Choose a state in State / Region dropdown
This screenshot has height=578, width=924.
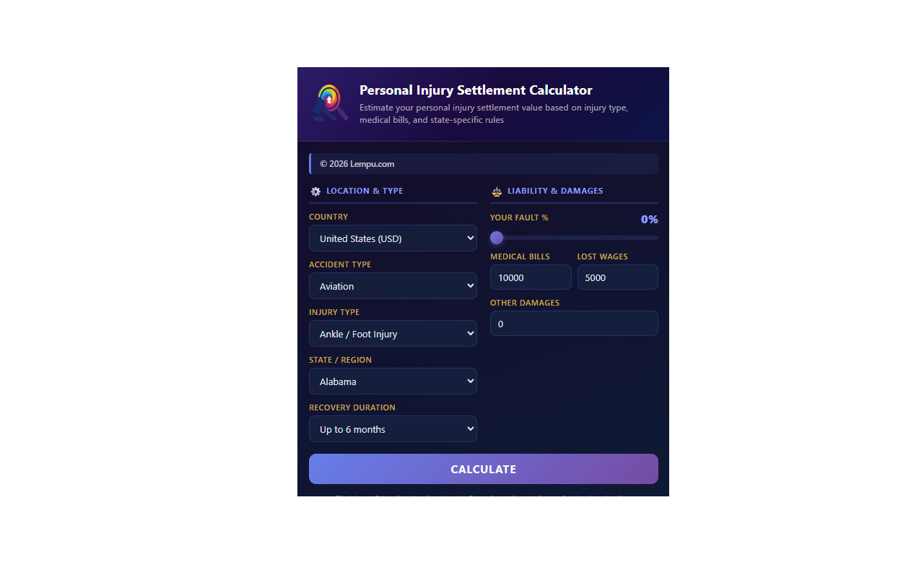tap(393, 381)
